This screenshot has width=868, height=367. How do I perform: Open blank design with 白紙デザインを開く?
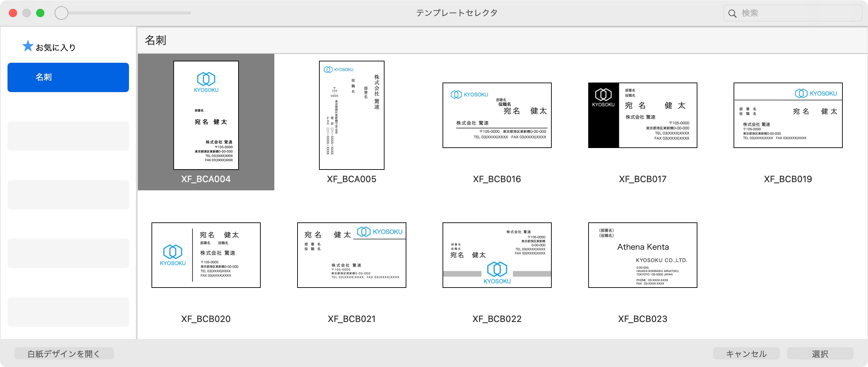tap(64, 354)
